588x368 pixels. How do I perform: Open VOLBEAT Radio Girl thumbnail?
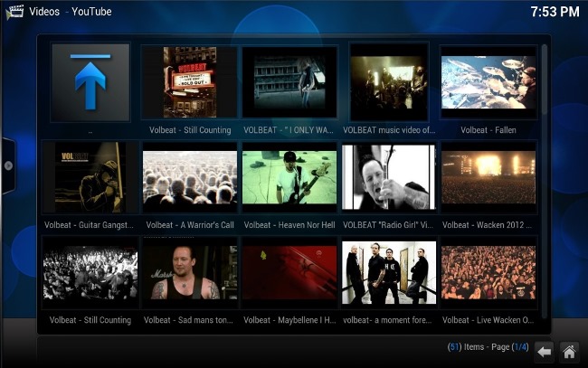coord(389,177)
